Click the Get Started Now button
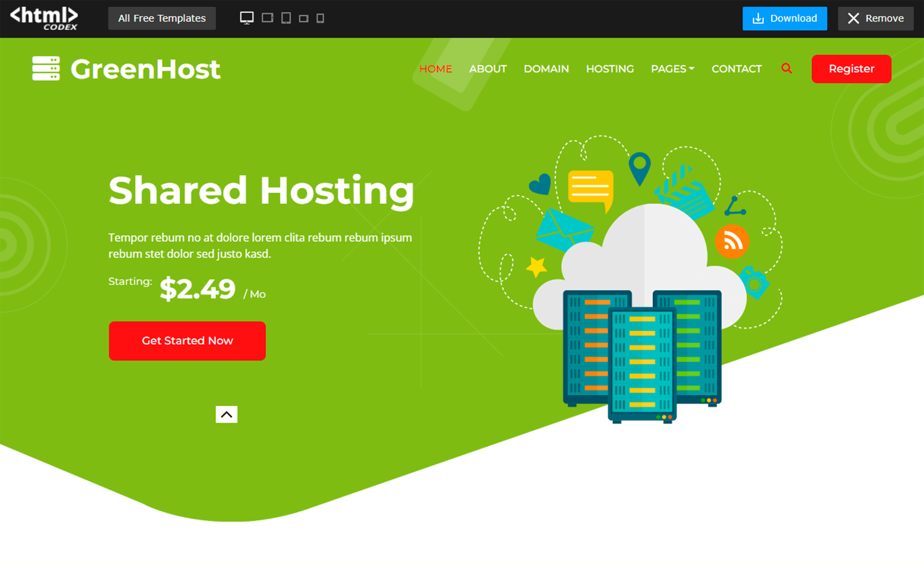The width and height of the screenshot is (924, 567). pyautogui.click(x=187, y=341)
